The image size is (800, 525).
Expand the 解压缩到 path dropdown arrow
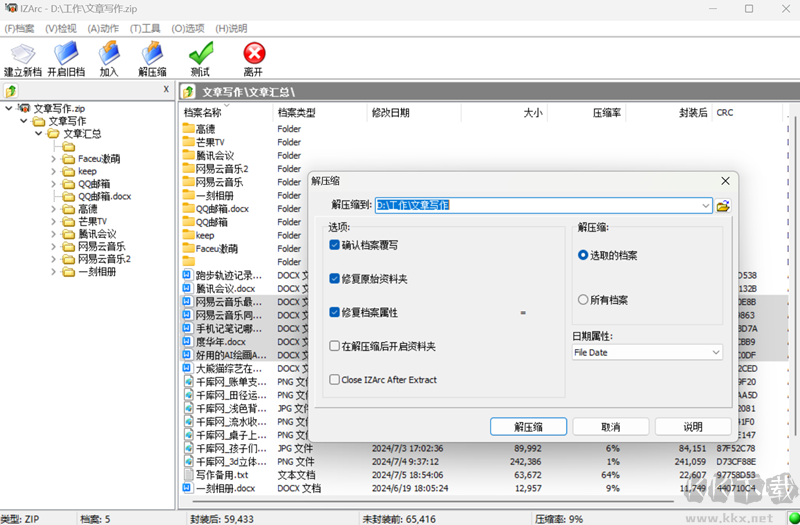(x=706, y=206)
